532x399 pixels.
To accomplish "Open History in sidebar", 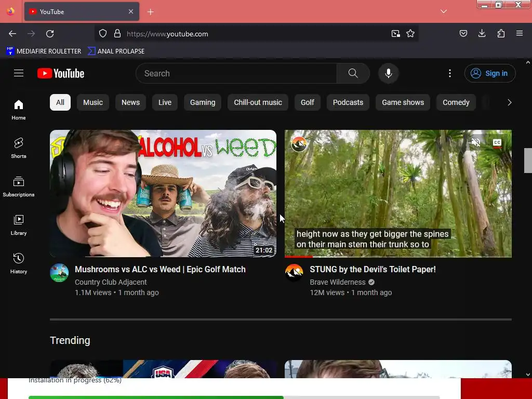I will (x=19, y=263).
